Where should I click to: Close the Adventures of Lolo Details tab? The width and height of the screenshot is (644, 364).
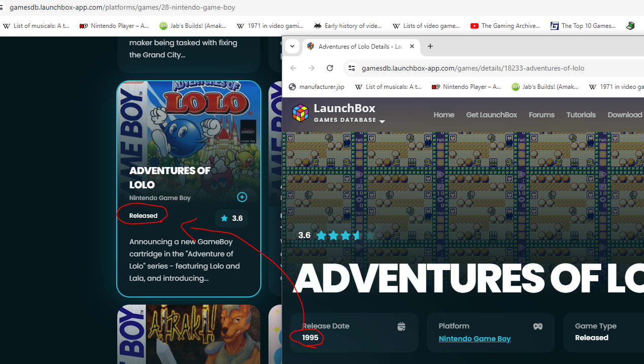(412, 46)
